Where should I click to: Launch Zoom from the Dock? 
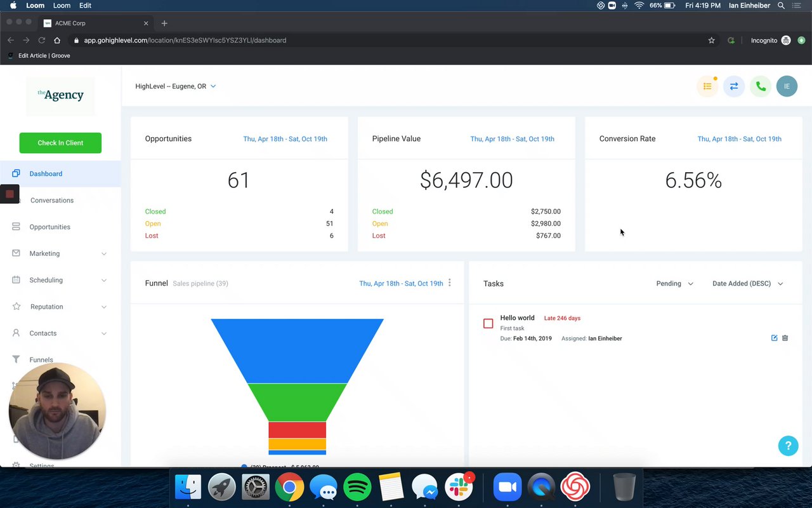507,488
